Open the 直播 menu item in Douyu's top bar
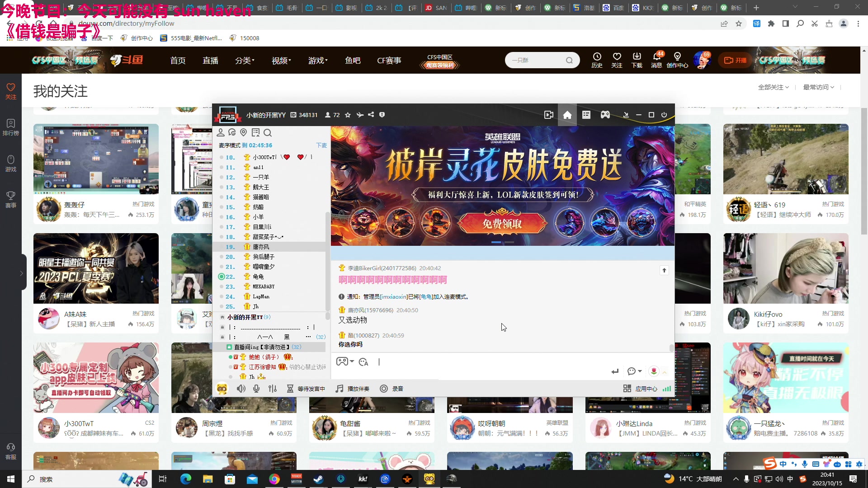This screenshot has width=868, height=488. [x=210, y=60]
